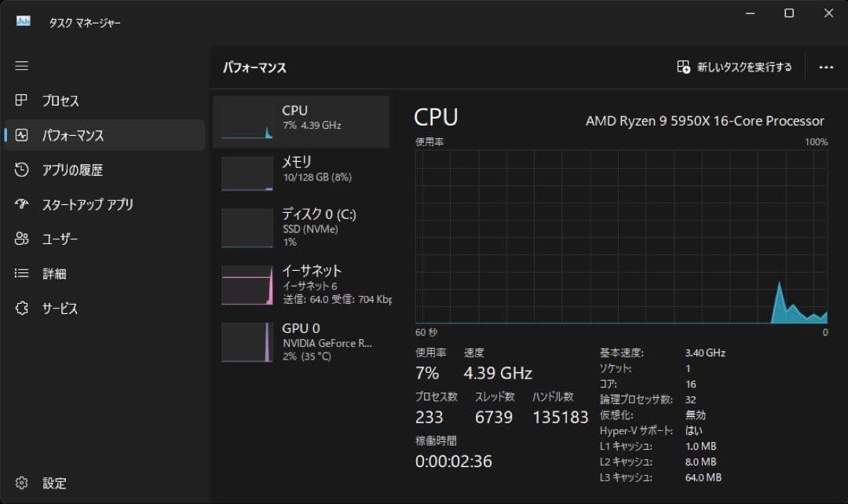Select the CPU panel thumbnail graph
Viewport: 848px width, 504px height.
click(x=247, y=122)
